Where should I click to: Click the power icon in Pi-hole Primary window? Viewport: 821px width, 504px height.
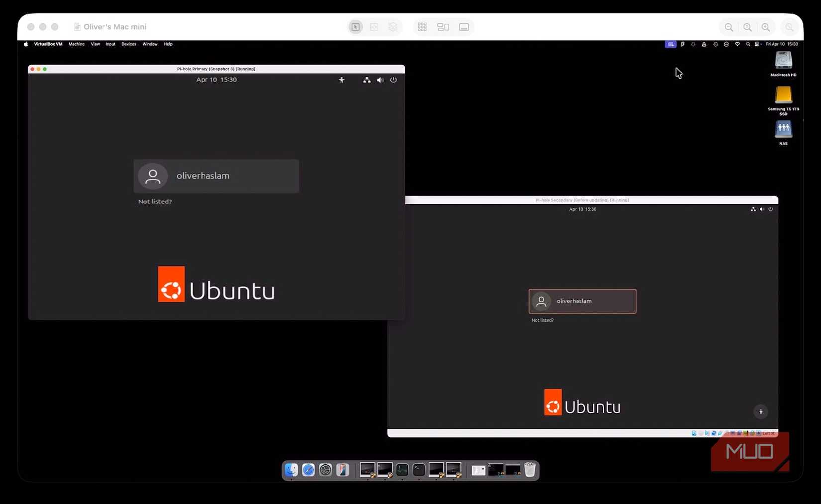click(394, 80)
